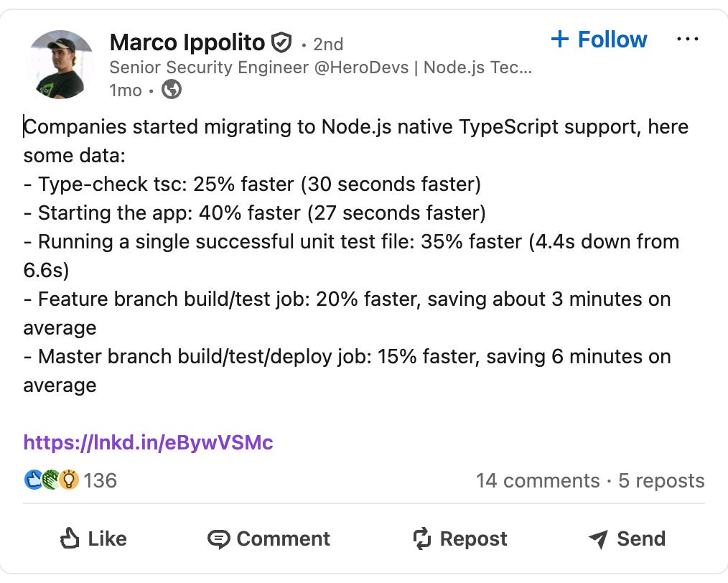Click the globe visibility icon next to 1mo
The height and width of the screenshot is (583, 728).
click(172, 90)
